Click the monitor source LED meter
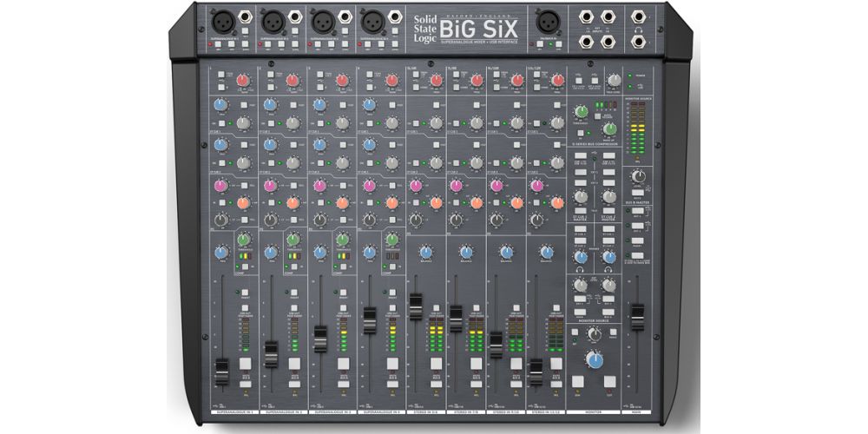Screen dimensions: 868x434 638,129
